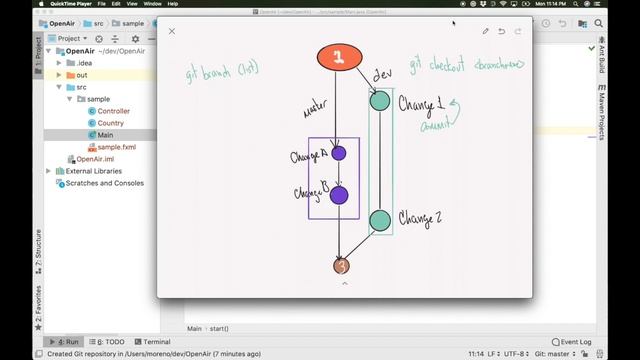Click the Dropbox menu bar icon

(x=483, y=4)
